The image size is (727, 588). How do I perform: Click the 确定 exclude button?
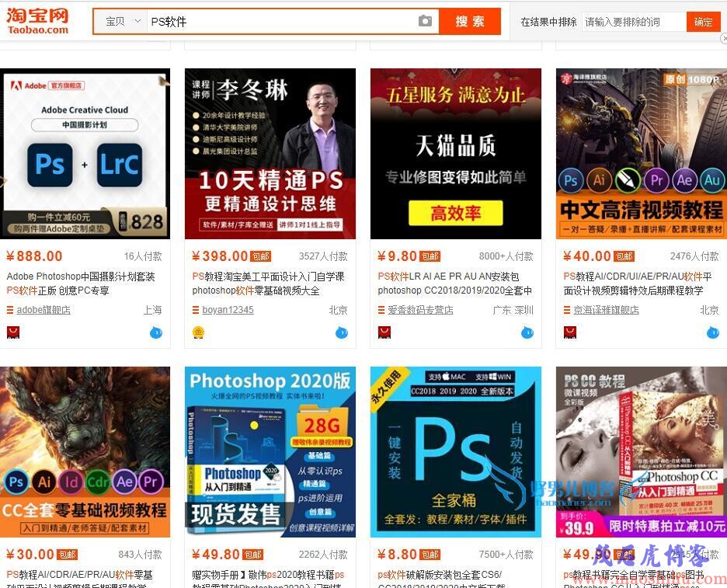point(704,22)
